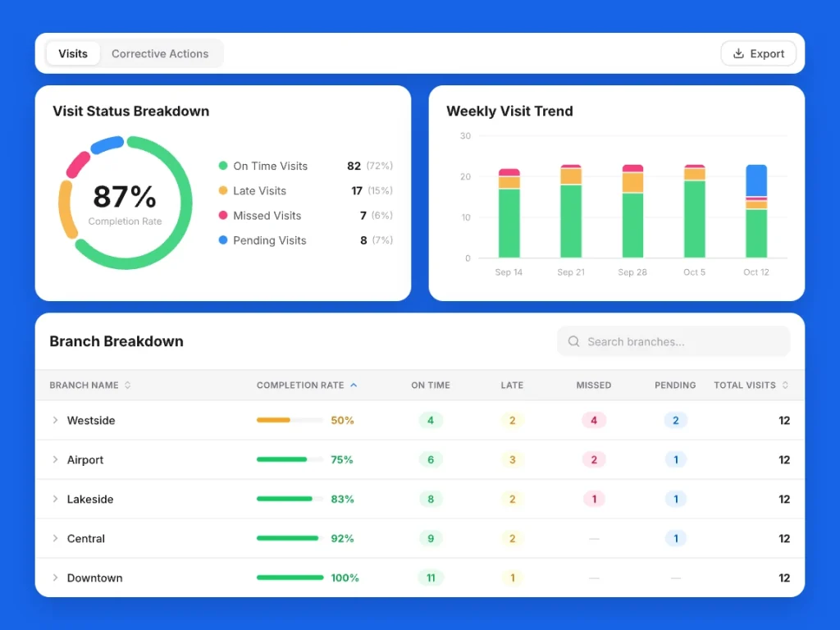Click the orange Late Visits legend dot
Viewport: 840px width, 630px height.
pyautogui.click(x=223, y=190)
